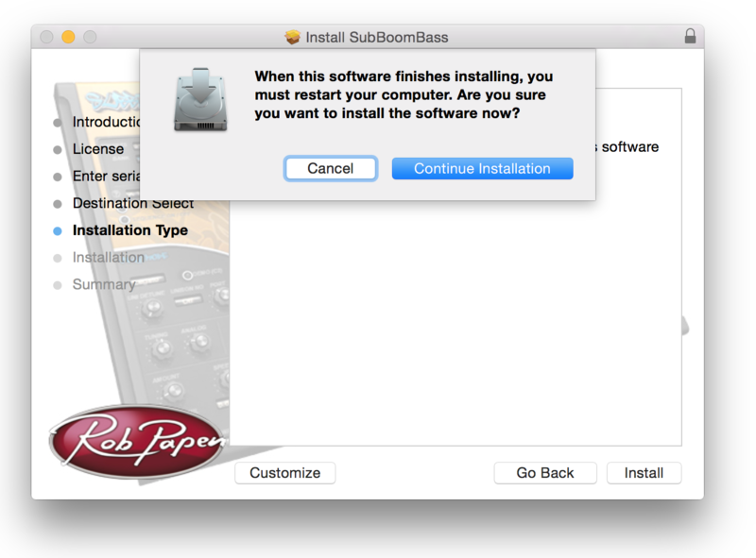Click the restart warning message text
This screenshot has height=558, width=756.
pos(404,94)
